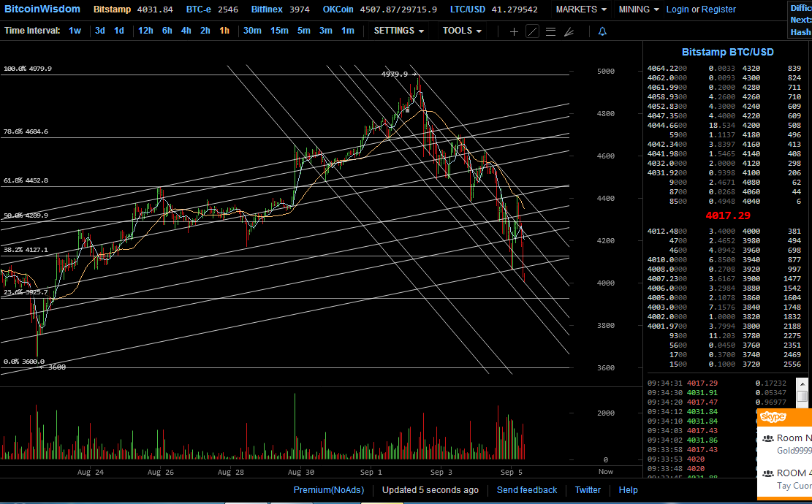This screenshot has width=812, height=504.
Task: Open the price alert bell
Action: coord(602,31)
